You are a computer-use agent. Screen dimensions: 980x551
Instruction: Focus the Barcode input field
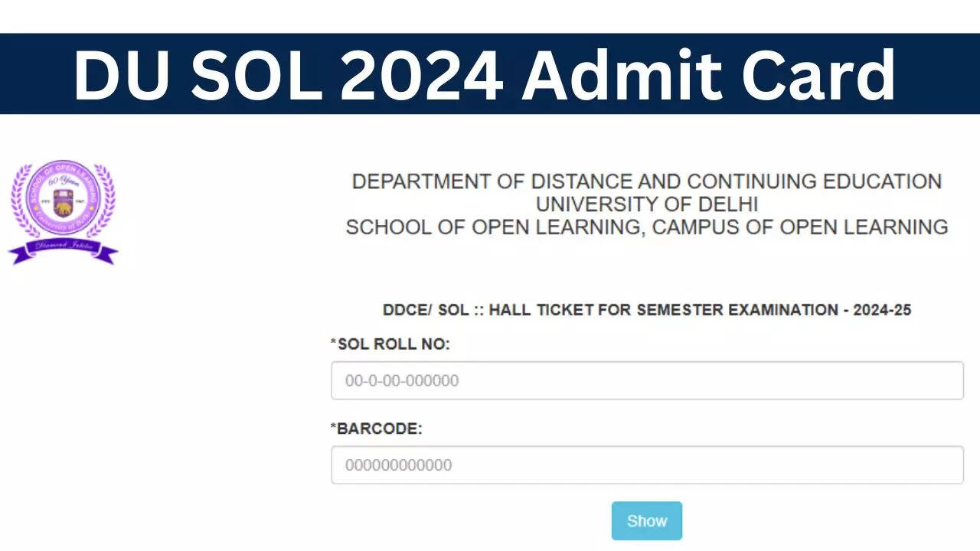(647, 465)
